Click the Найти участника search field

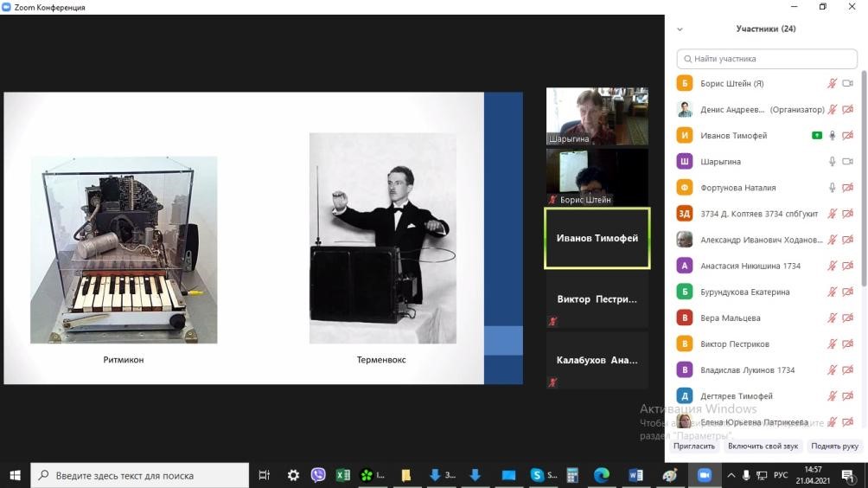(767, 59)
